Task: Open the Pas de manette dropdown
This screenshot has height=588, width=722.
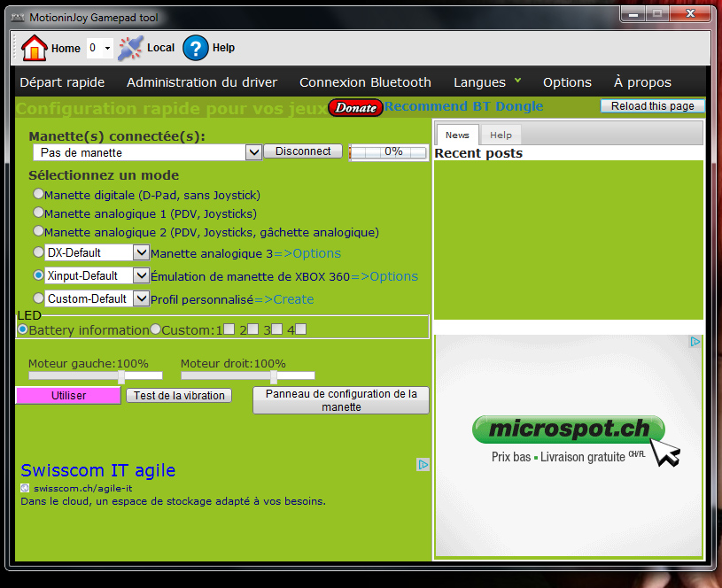Action: [x=253, y=152]
